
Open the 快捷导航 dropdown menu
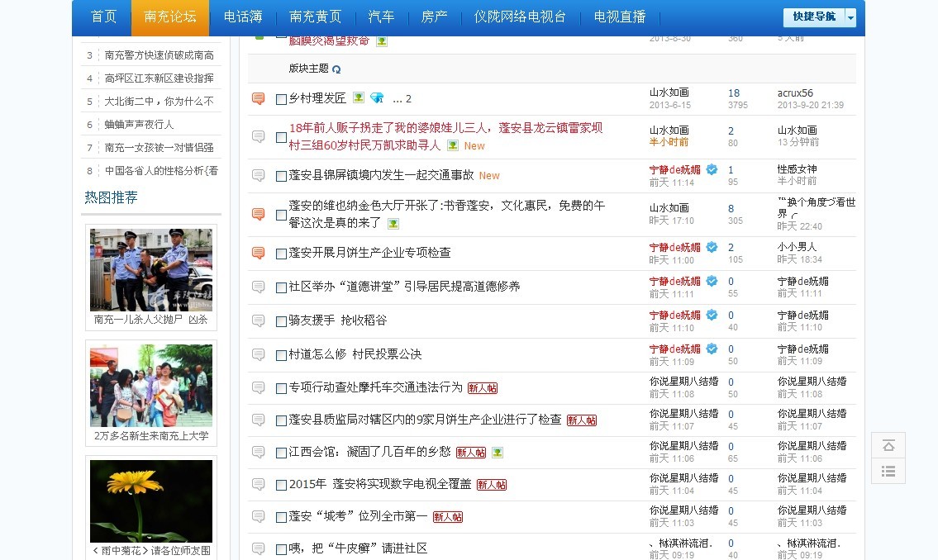point(850,17)
